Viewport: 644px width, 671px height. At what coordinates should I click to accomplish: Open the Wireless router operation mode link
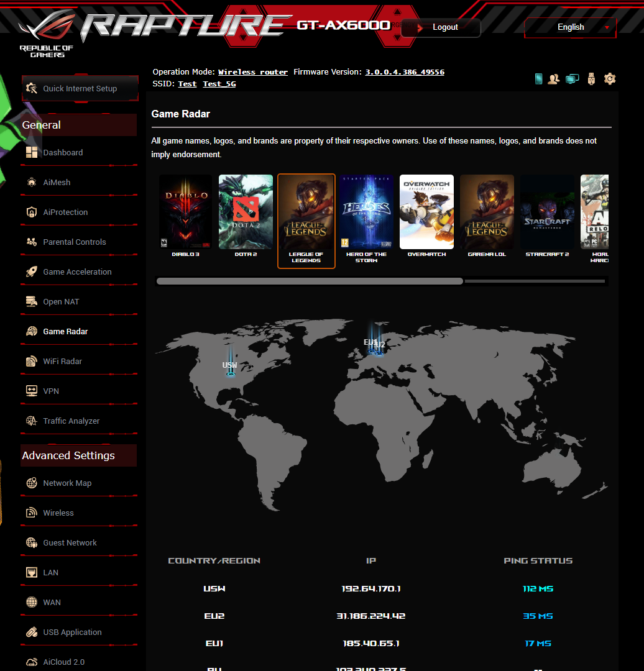coord(252,72)
